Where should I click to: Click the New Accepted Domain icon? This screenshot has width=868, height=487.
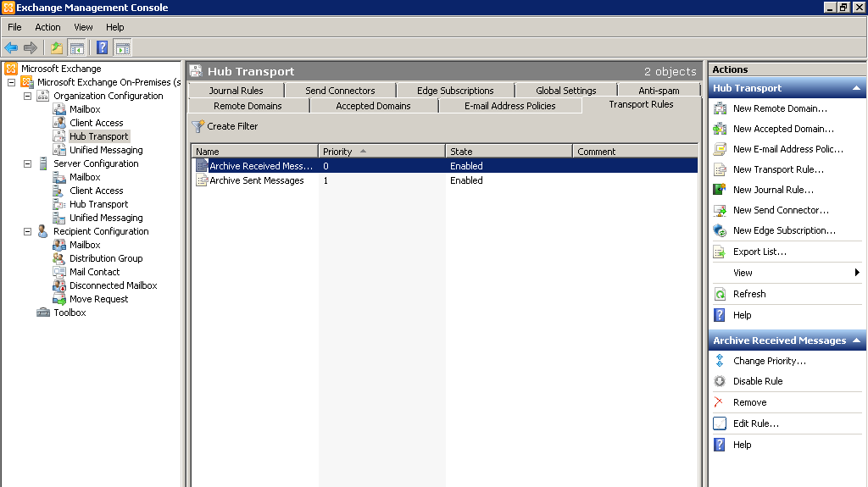[720, 129]
